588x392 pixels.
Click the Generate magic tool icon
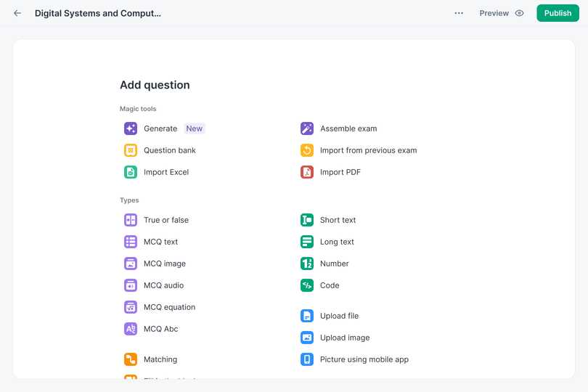131,128
